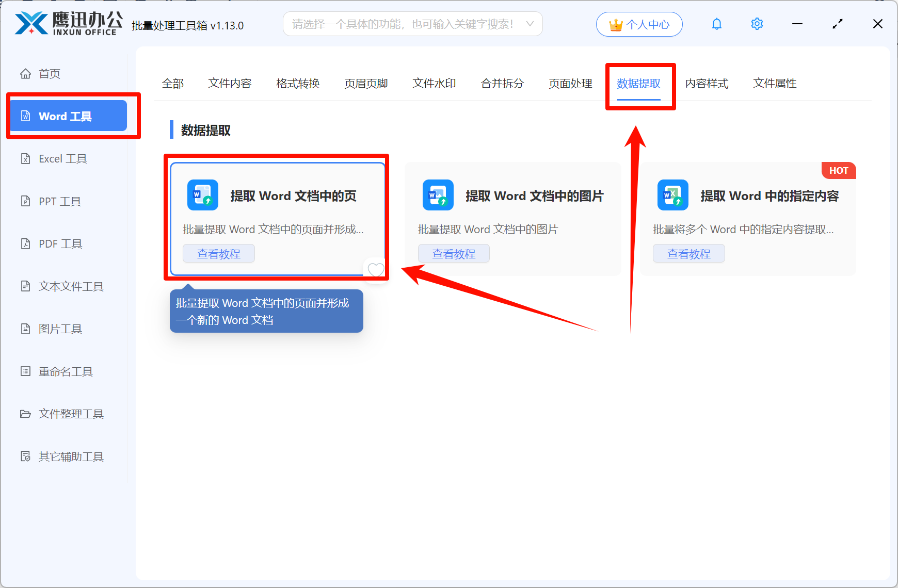Open 提取 Word 文档中的图片 title
898x588 pixels.
535,196
